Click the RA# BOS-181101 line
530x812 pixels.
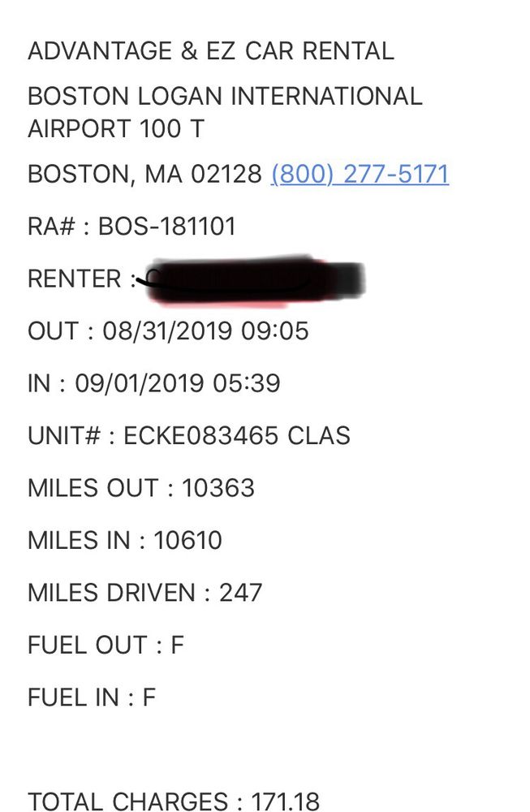(x=131, y=227)
